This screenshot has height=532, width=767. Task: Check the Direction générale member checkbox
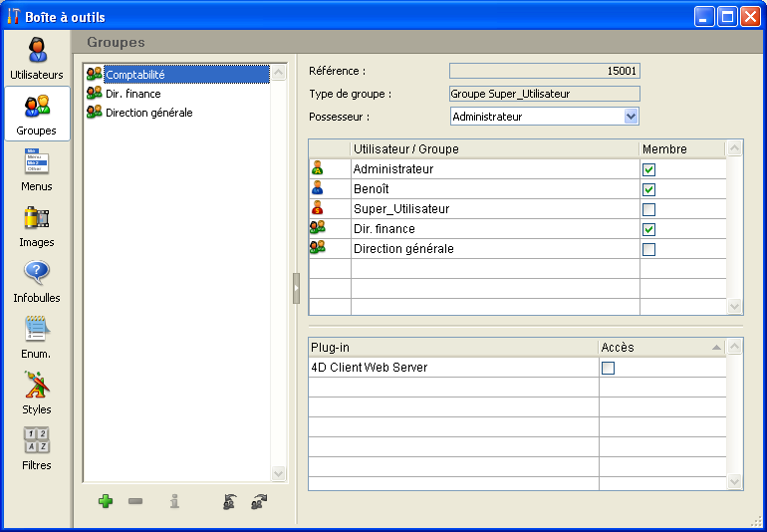tap(649, 250)
